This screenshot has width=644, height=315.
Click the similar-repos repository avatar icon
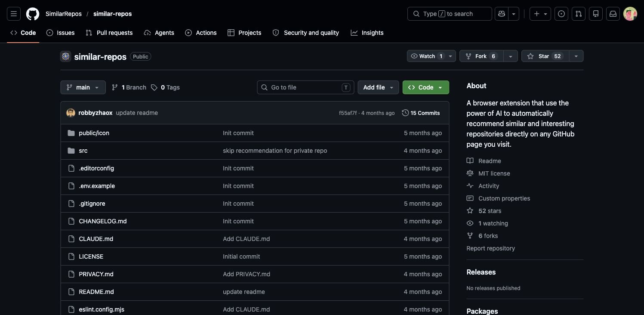(x=65, y=56)
